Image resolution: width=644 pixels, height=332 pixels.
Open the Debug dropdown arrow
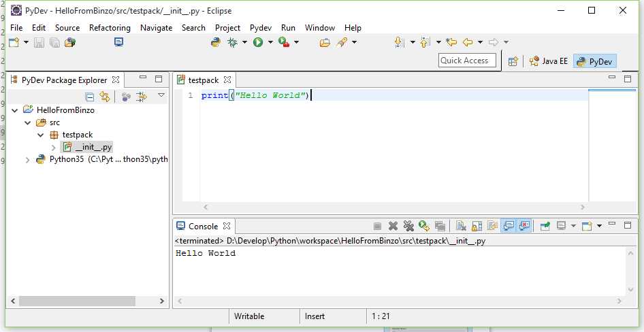pyautogui.click(x=244, y=42)
